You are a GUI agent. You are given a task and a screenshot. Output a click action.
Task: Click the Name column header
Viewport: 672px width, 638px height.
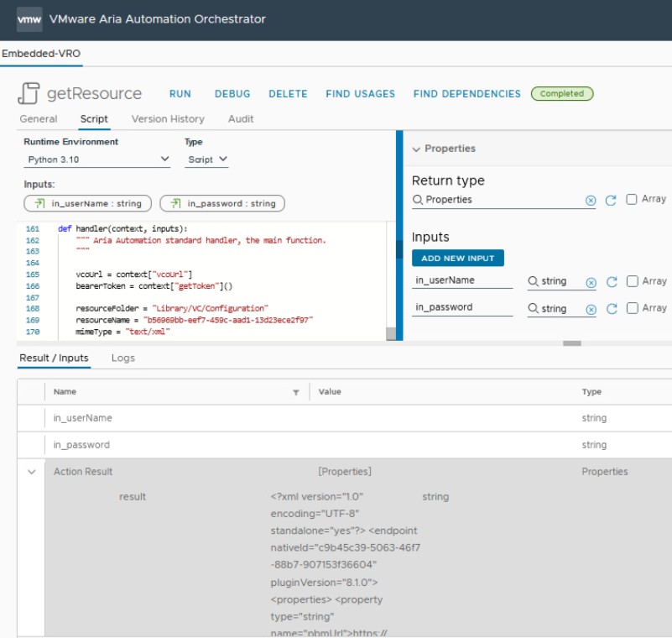point(65,392)
